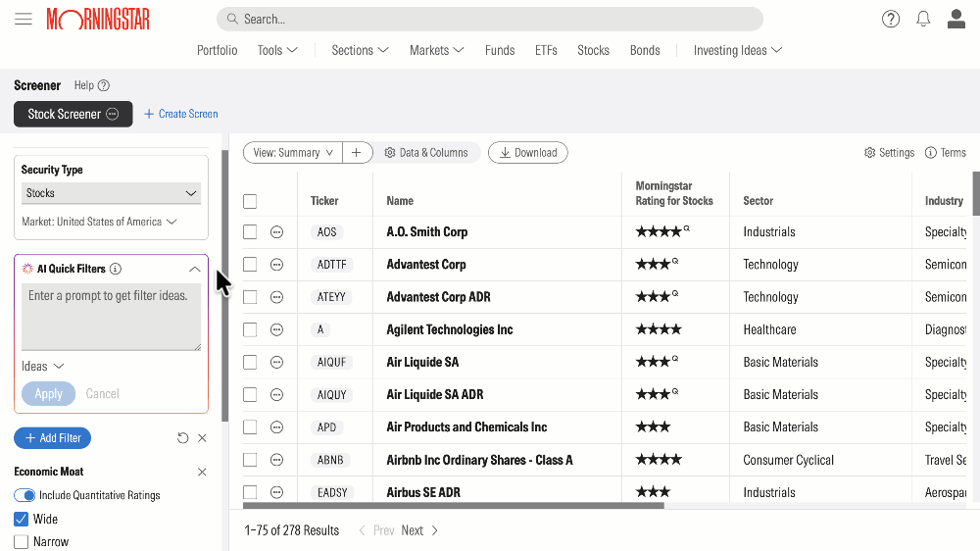Sort by the Ticker column header
Screen dimensions: 980x551
(324, 201)
